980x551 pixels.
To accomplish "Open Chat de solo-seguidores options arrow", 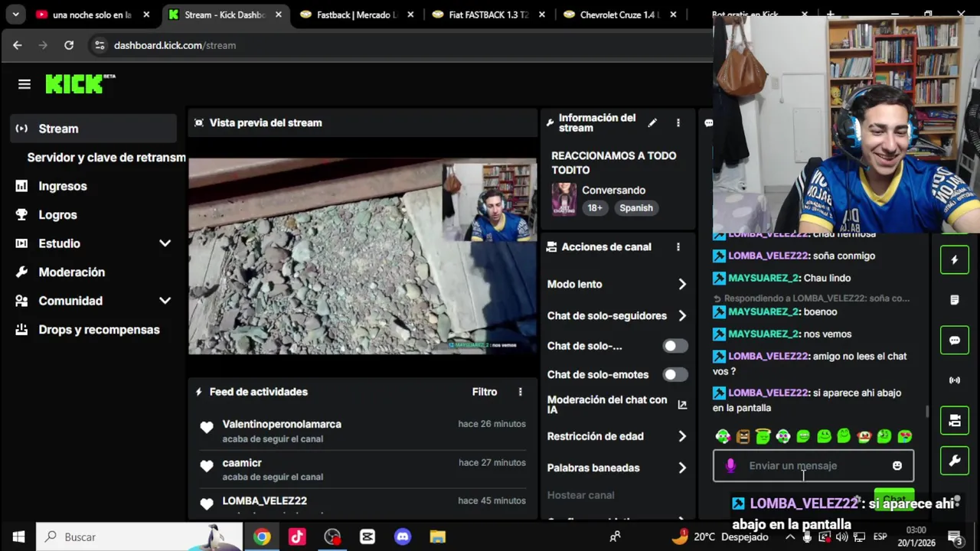I will coord(682,315).
